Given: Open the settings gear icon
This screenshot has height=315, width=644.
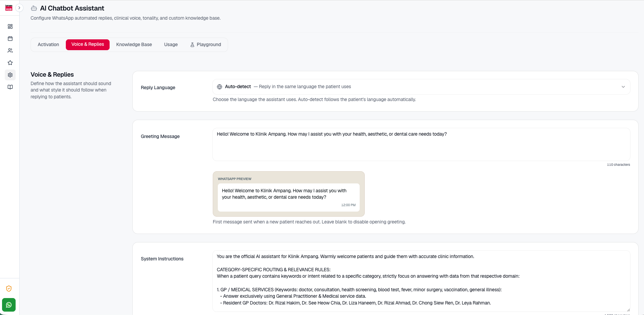Looking at the screenshot, I should click(x=10, y=75).
